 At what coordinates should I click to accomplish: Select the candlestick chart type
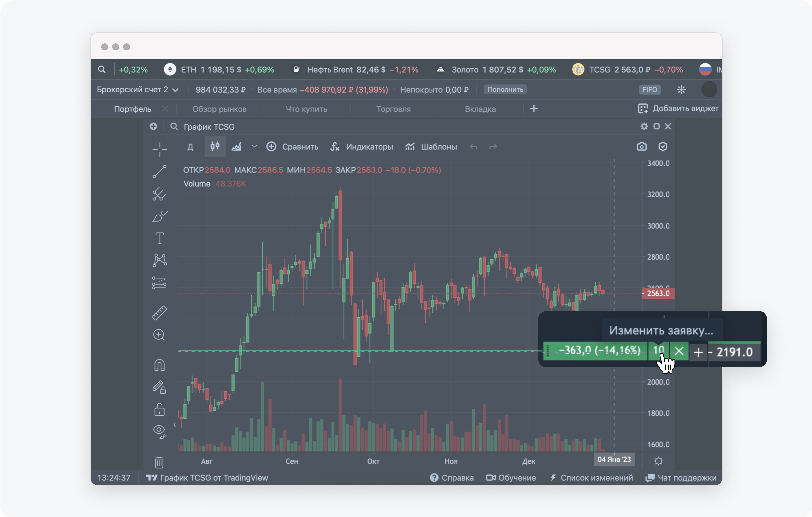215,146
